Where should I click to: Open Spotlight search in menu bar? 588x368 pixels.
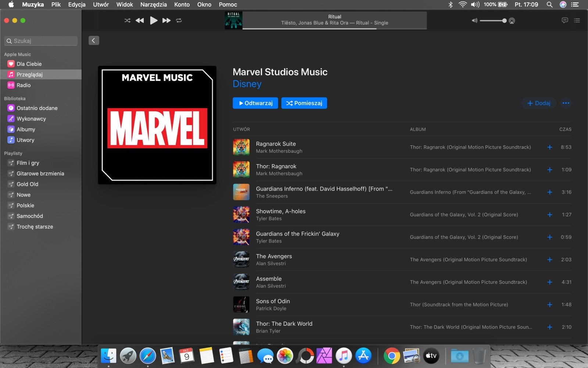549,4
